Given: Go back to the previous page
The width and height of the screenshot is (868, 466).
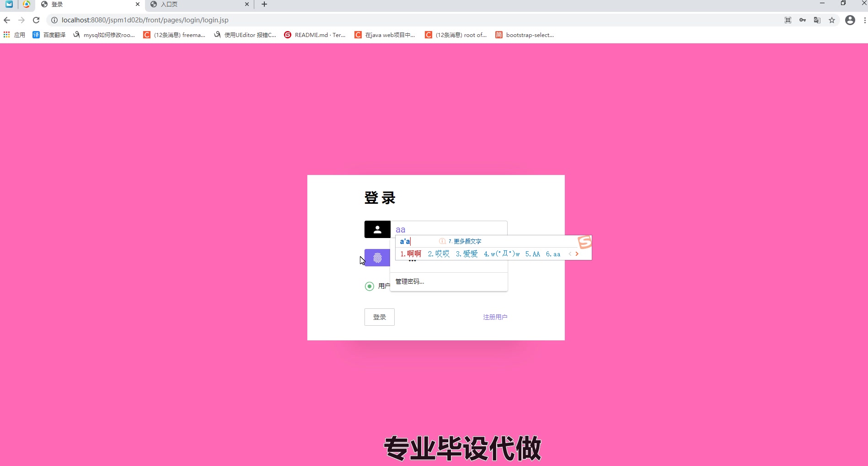Looking at the screenshot, I should (7, 20).
